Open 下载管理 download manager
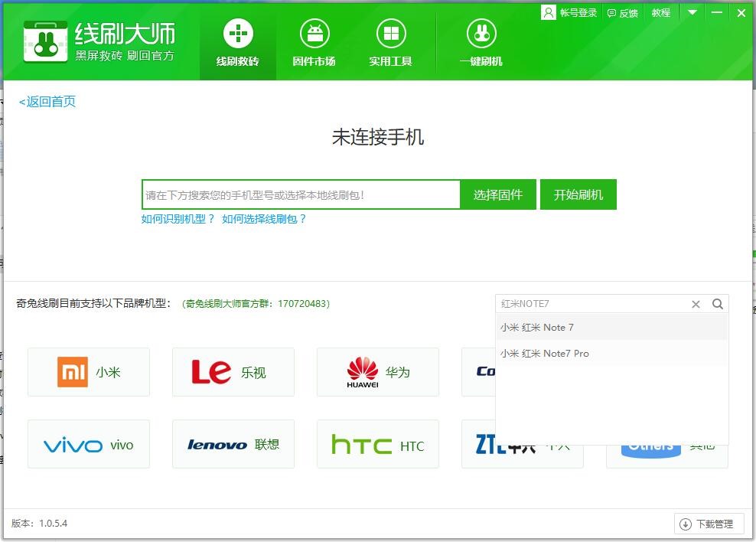The height and width of the screenshot is (542, 756). pos(709,524)
